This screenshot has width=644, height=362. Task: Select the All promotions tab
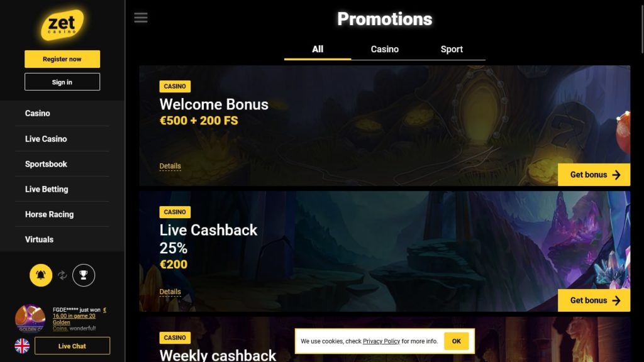click(x=318, y=49)
